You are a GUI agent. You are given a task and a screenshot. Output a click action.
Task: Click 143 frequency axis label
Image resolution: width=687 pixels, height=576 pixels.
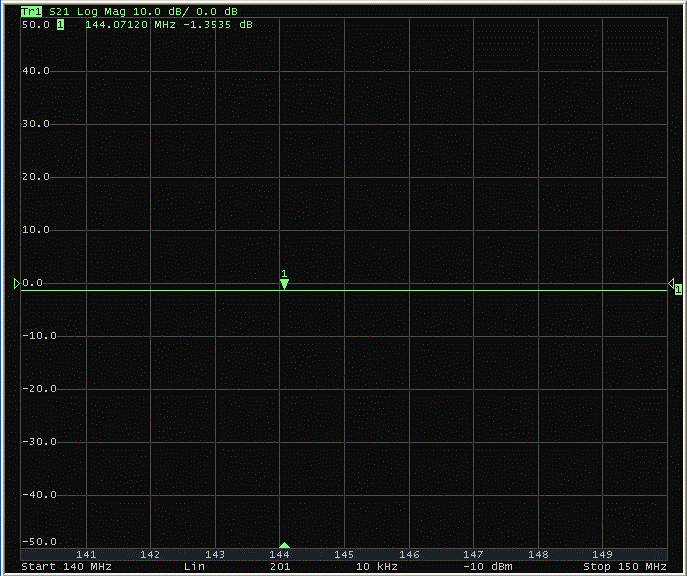[x=215, y=555]
